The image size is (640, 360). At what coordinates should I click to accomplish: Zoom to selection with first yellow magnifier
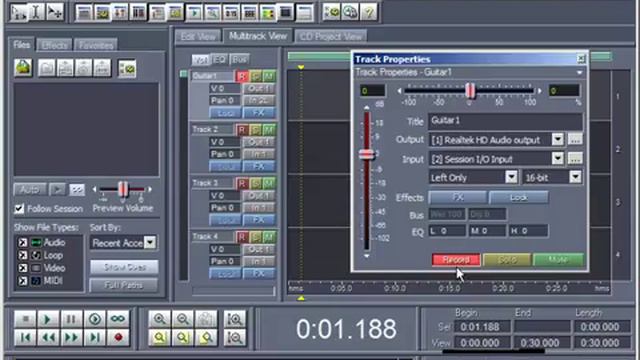pos(160,338)
